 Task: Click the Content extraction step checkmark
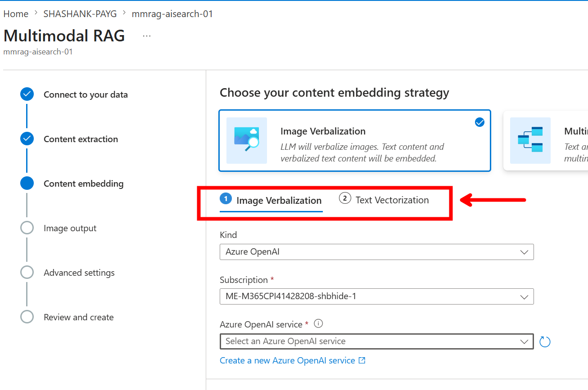27,139
